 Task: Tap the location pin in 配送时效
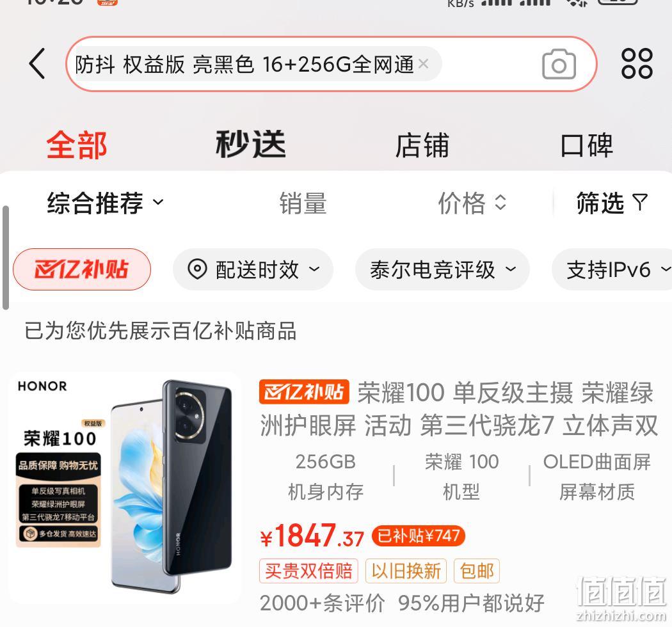197,269
